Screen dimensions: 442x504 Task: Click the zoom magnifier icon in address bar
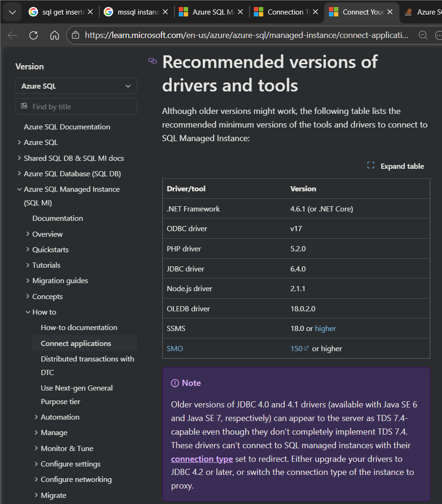423,35
